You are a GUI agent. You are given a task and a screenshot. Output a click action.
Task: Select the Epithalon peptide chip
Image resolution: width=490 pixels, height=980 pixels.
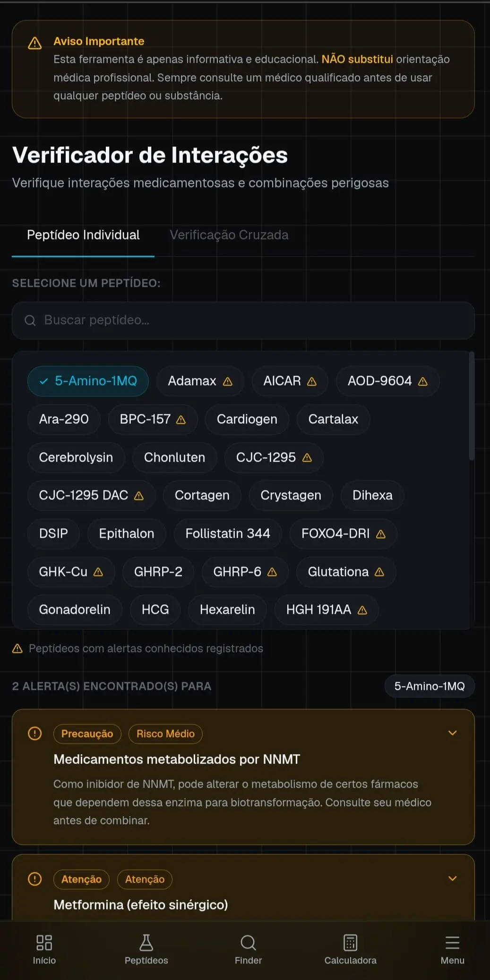click(x=127, y=533)
